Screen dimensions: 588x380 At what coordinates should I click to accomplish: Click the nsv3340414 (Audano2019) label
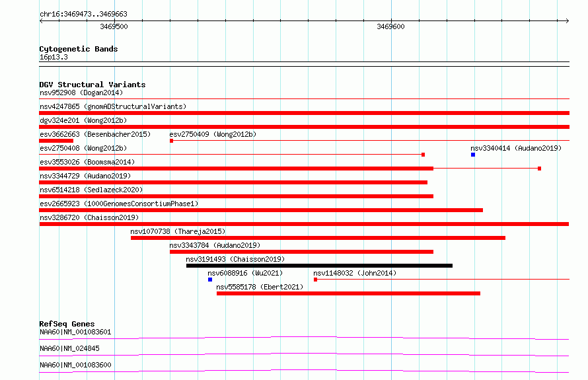click(516, 148)
